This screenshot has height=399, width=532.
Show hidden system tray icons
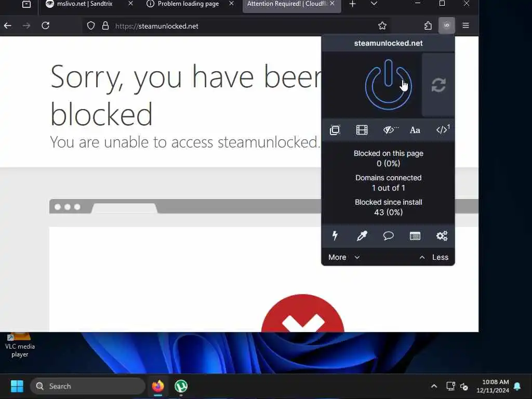(434, 386)
